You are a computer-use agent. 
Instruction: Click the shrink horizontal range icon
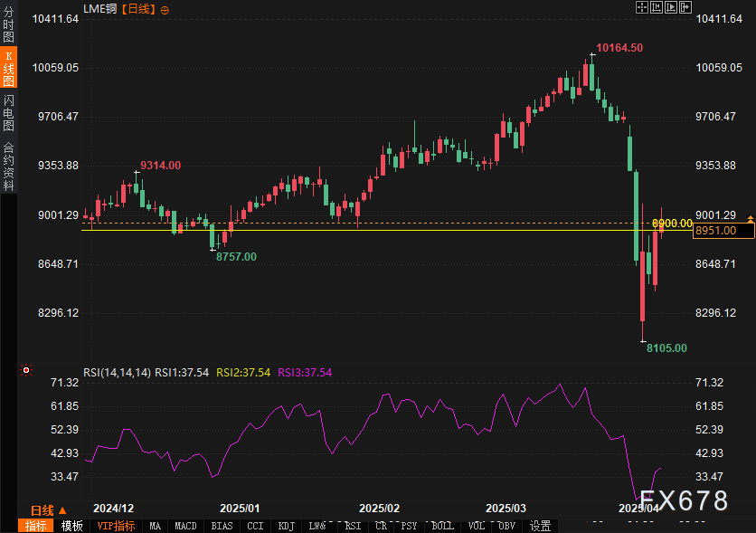657,7
